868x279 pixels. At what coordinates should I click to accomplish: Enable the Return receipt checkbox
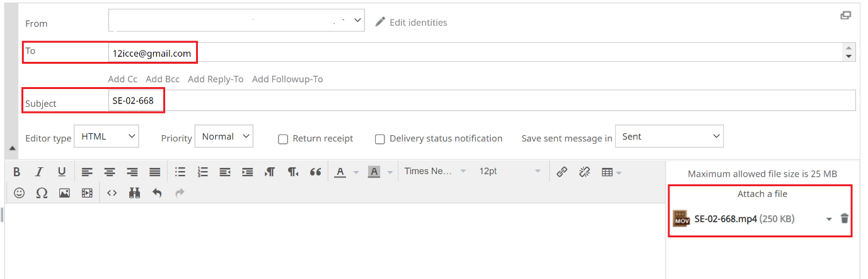point(283,139)
